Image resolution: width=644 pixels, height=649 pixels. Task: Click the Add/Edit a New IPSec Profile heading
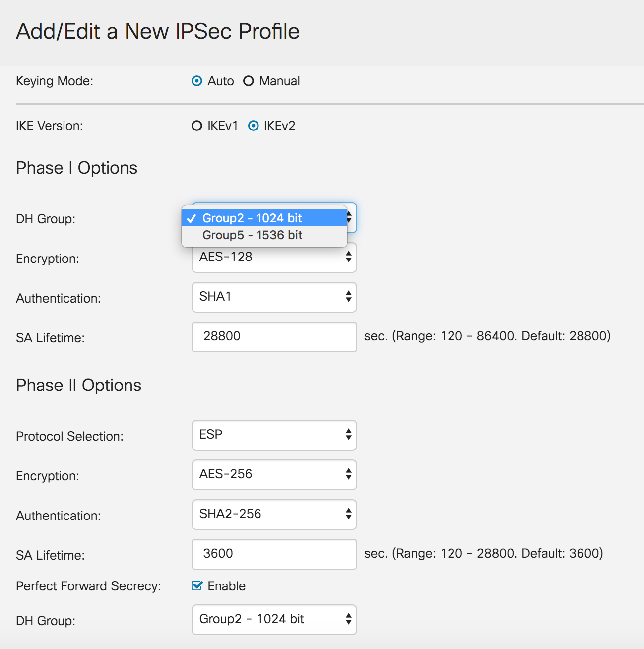pos(158,31)
